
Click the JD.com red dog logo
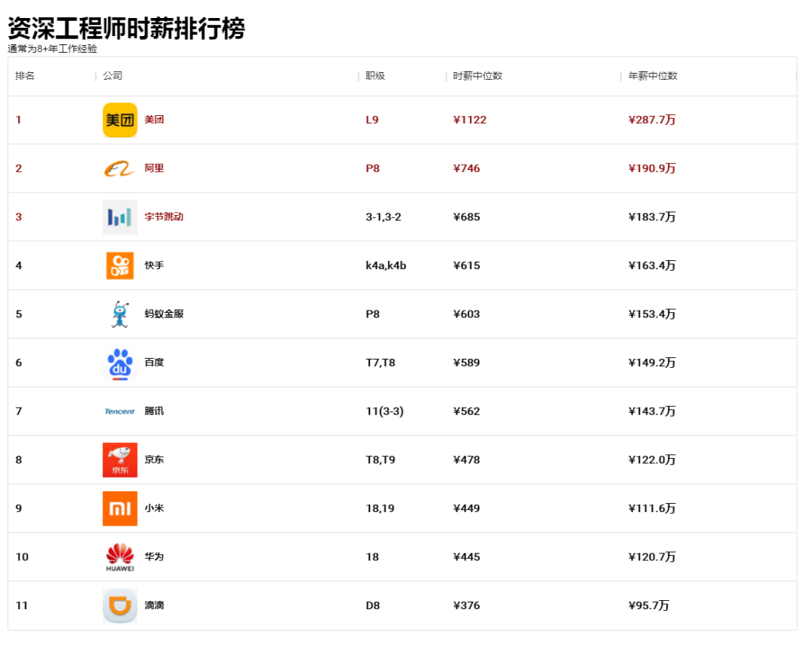[x=120, y=459]
